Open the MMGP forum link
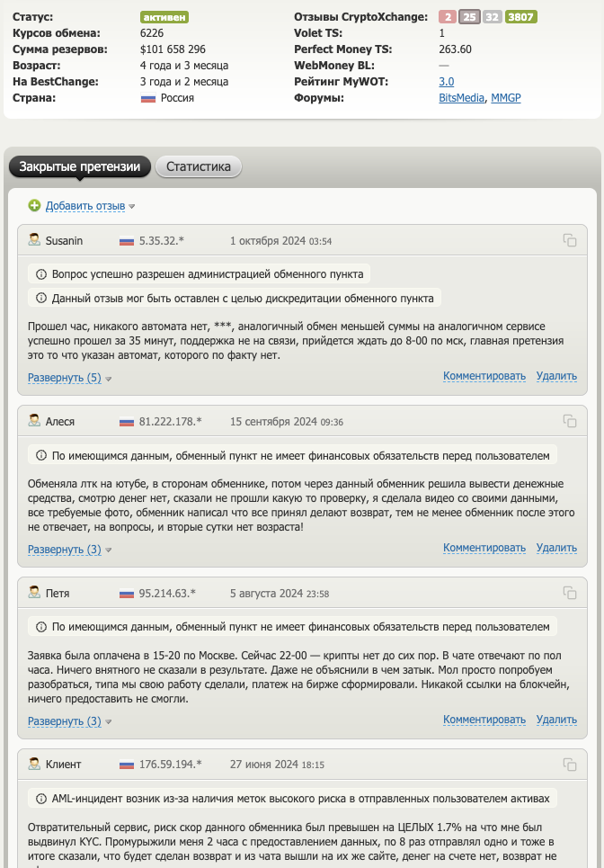The height and width of the screenshot is (868, 604). [x=506, y=98]
